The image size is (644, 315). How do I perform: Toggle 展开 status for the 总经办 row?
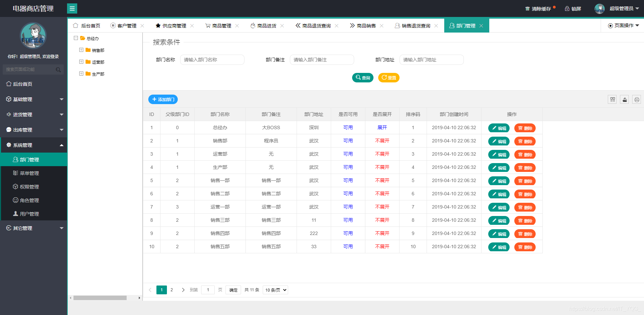(x=382, y=127)
